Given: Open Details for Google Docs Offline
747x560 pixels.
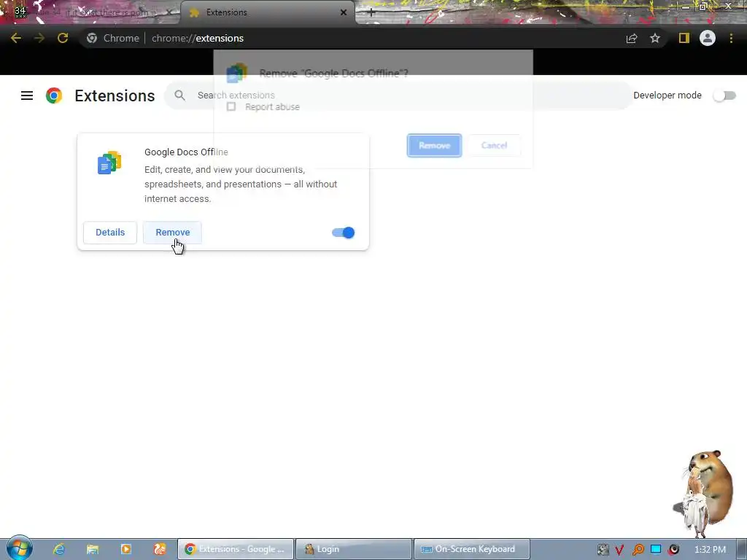Looking at the screenshot, I should 110,233.
